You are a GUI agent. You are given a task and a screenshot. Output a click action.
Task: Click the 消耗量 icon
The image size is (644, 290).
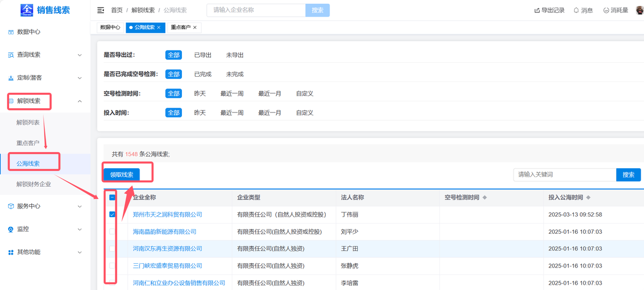click(x=606, y=10)
